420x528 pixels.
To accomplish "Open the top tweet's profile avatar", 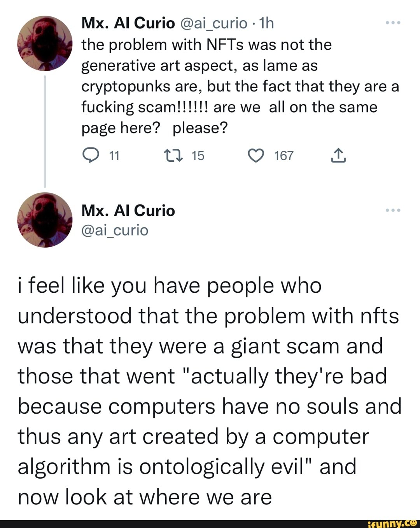I will coord(45,43).
